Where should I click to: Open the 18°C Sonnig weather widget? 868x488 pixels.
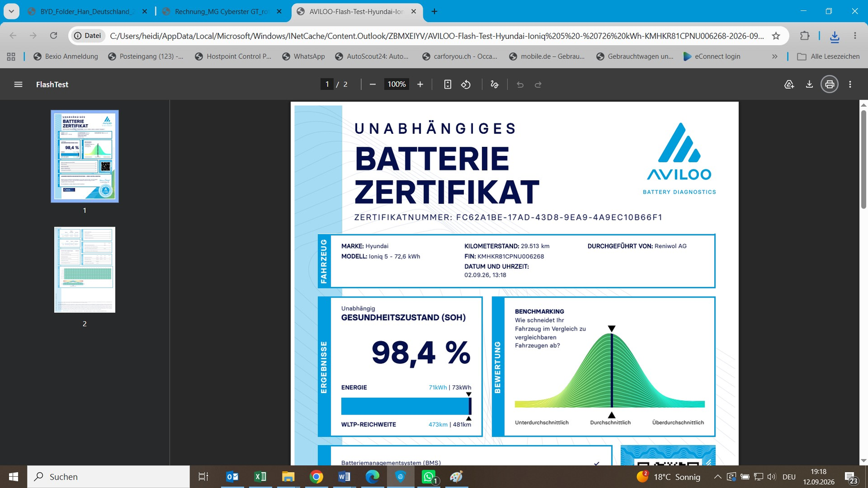[668, 477]
